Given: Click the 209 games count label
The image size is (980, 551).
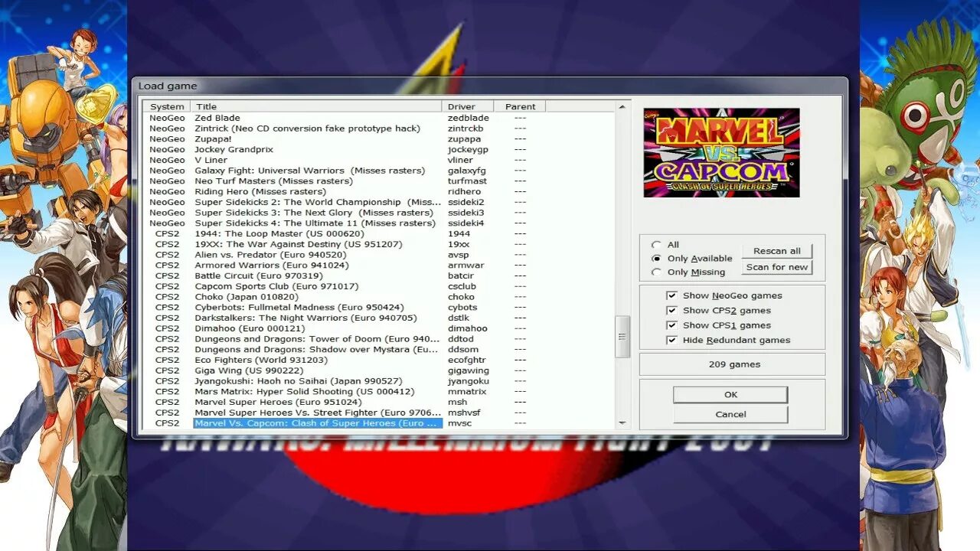Looking at the screenshot, I should [x=734, y=364].
